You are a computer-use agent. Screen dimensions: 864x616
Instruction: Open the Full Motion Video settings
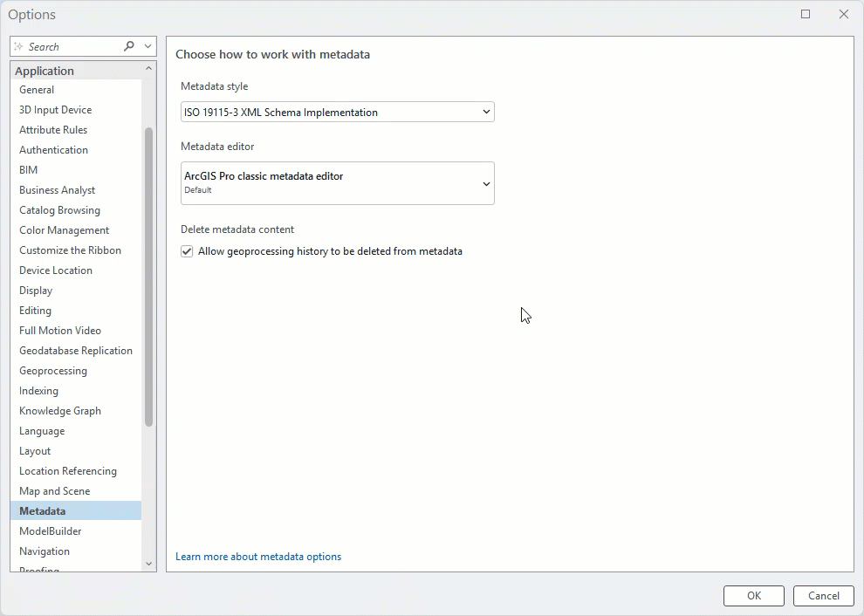[x=59, y=330]
